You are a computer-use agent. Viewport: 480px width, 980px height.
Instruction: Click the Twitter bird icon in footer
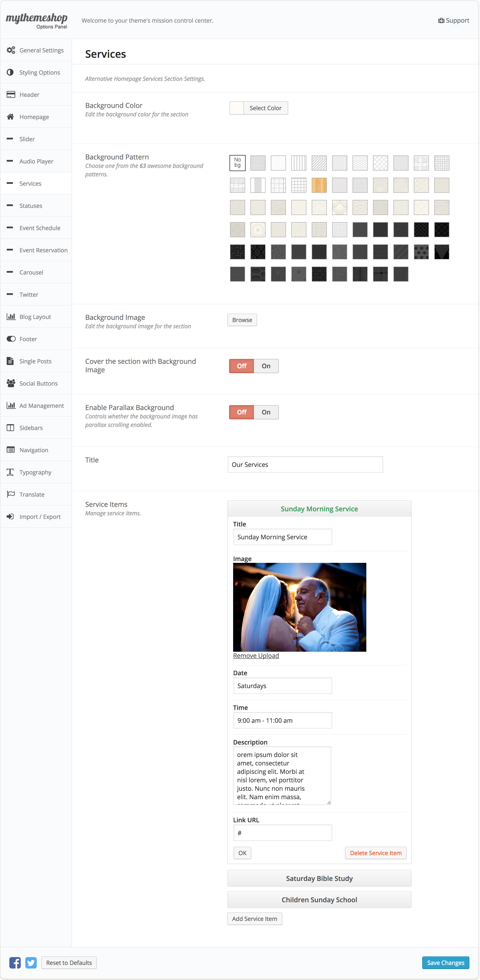31,962
